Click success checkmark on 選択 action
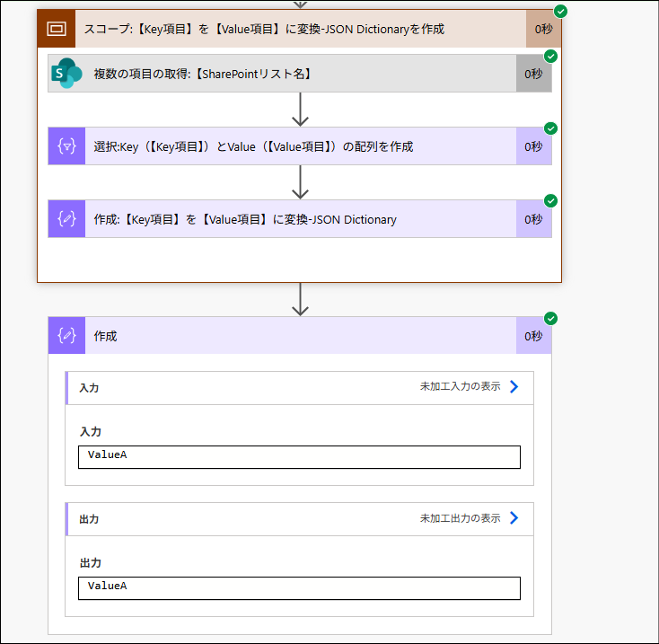This screenshot has height=644, width=659. tap(550, 128)
